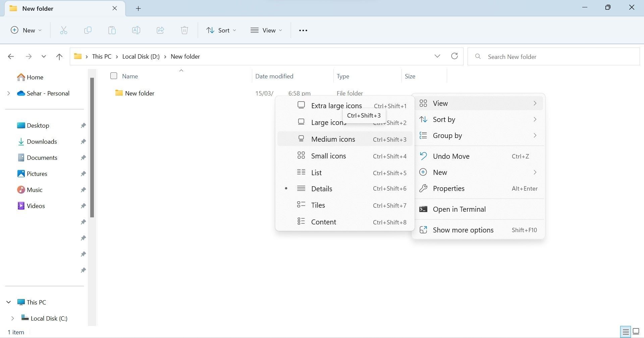Select List view option

(345, 173)
